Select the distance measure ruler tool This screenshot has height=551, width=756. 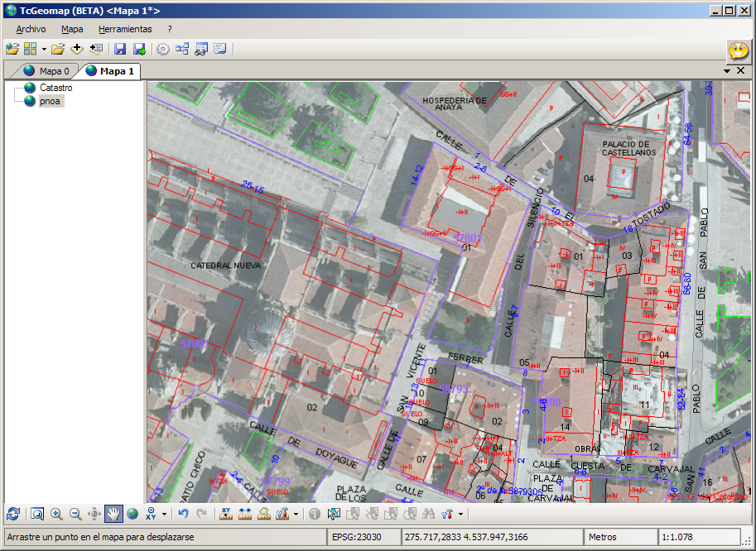[x=245, y=514]
